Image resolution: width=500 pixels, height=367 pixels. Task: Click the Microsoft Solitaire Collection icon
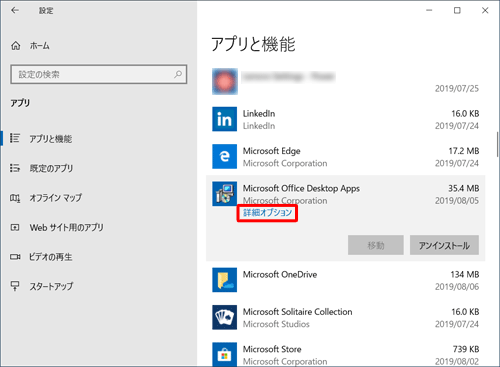click(224, 317)
